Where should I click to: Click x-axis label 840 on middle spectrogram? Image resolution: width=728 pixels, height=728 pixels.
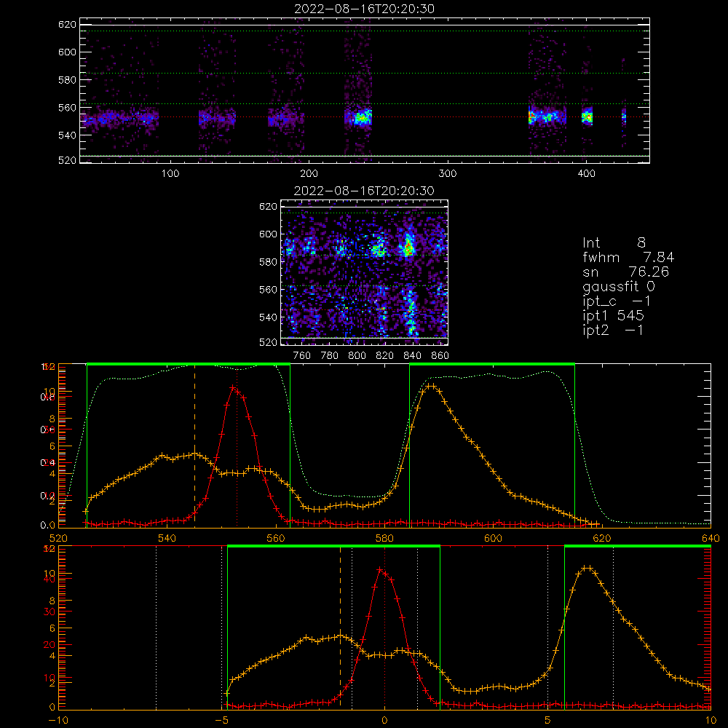[x=412, y=356]
